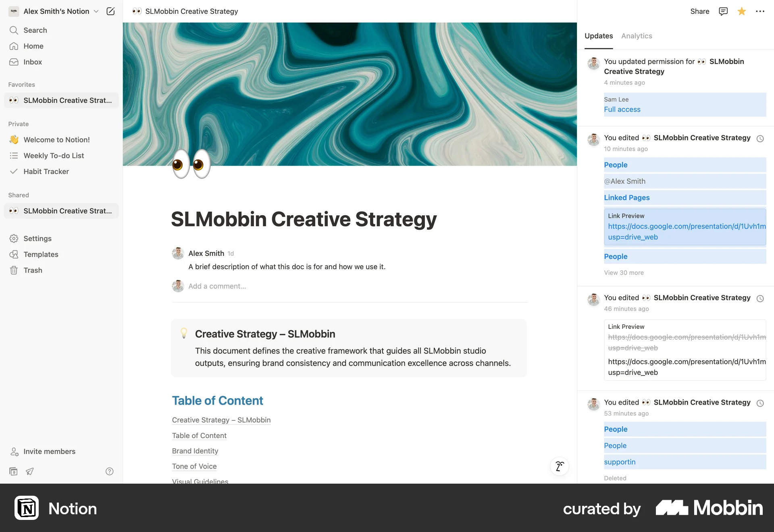This screenshot has width=774, height=532.
Task: Switch to the Analytics tab
Action: pyautogui.click(x=636, y=36)
